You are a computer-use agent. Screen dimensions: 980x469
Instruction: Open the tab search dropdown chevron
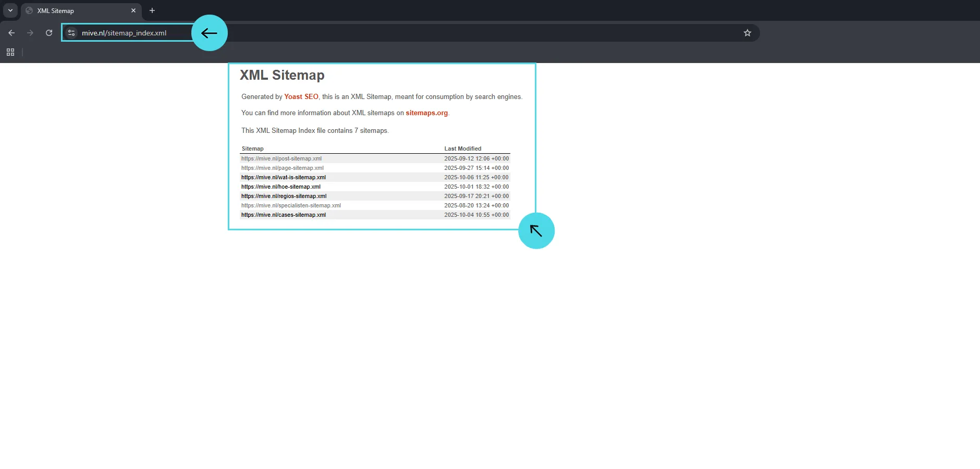(x=10, y=10)
